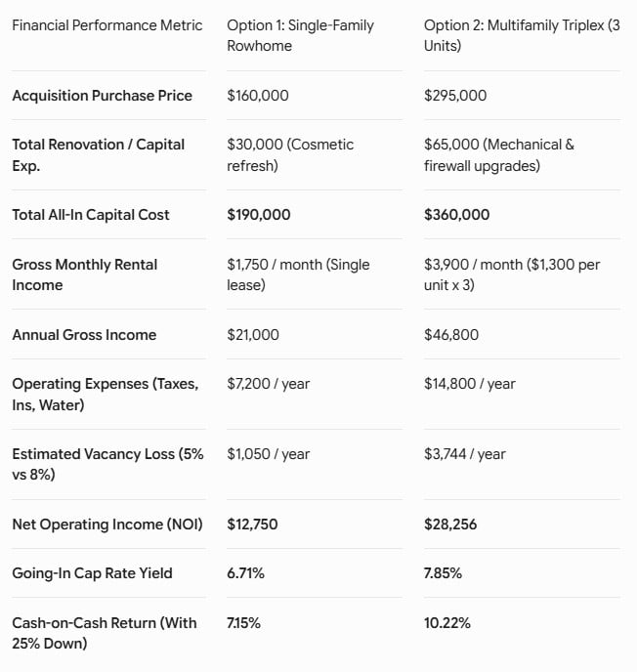Click the Total All-In Capital Cost label
637x672 pixels.
tap(91, 215)
